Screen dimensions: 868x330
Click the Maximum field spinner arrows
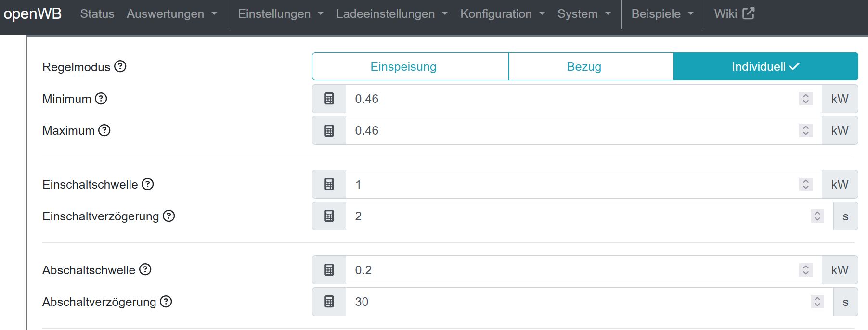point(806,130)
